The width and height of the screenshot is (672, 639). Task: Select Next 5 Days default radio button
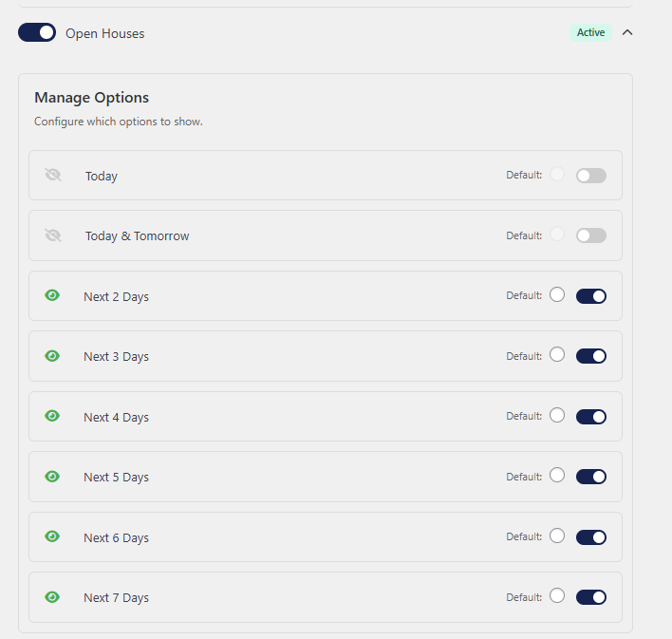tap(557, 476)
